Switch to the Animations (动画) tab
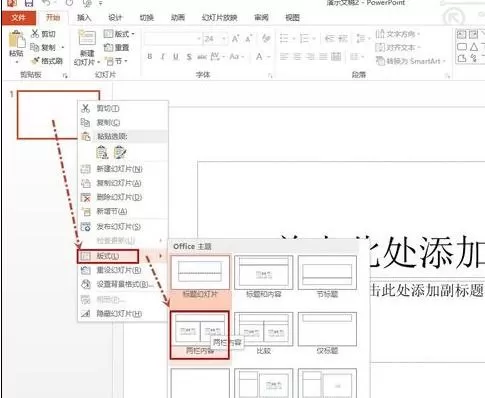This screenshot has height=398, width=485. coord(178,18)
